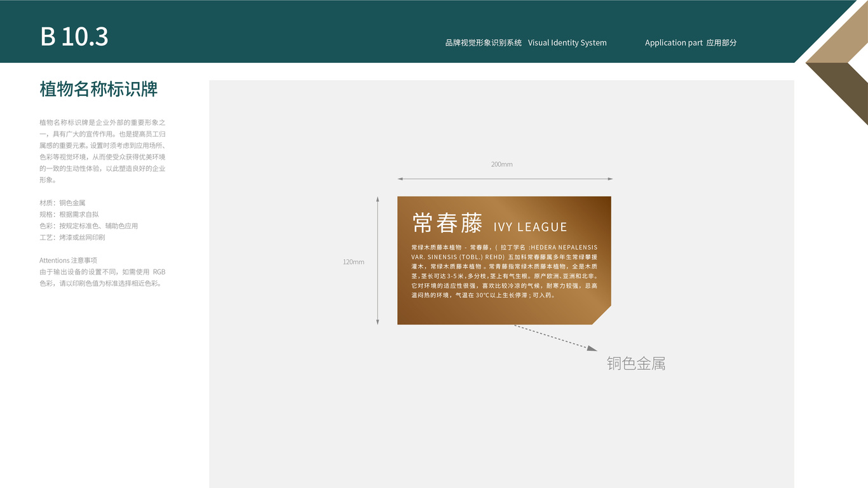
Task: Select the '品牌视觉形象识别系统' header text
Action: 484,43
